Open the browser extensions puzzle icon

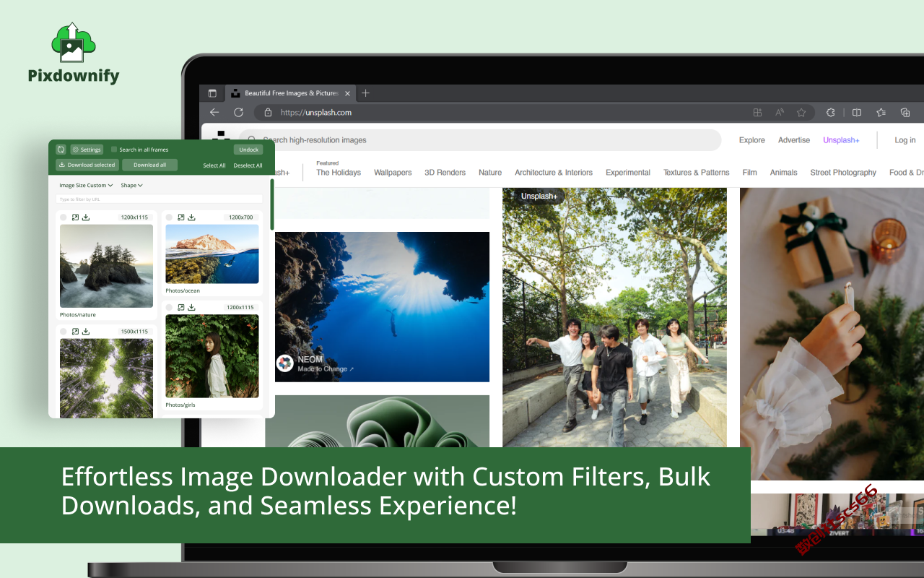pos(831,113)
